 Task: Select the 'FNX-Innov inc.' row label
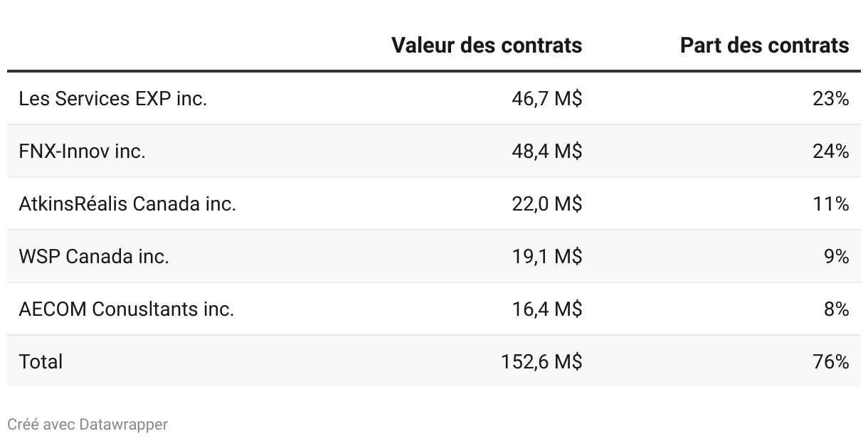click(x=83, y=151)
